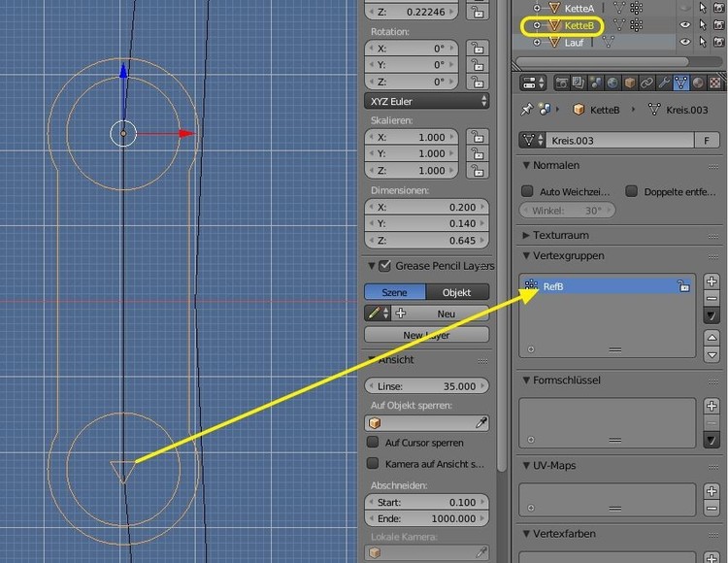The height and width of the screenshot is (563, 728).
Task: Click the F fake user button
Action: (707, 140)
